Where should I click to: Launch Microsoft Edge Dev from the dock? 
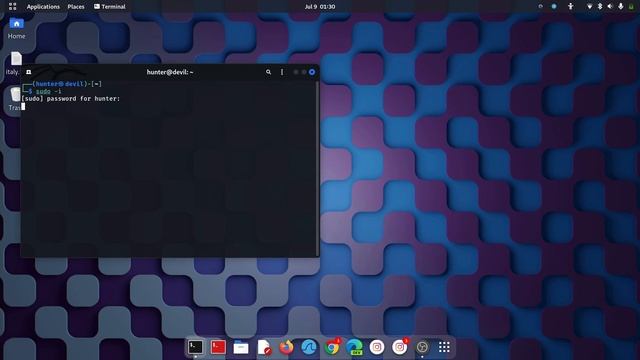point(354,347)
